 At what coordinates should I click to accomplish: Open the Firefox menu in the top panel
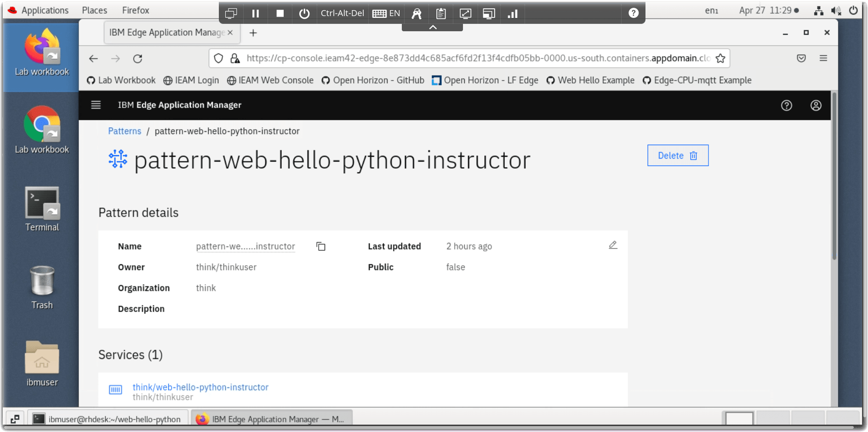[136, 10]
